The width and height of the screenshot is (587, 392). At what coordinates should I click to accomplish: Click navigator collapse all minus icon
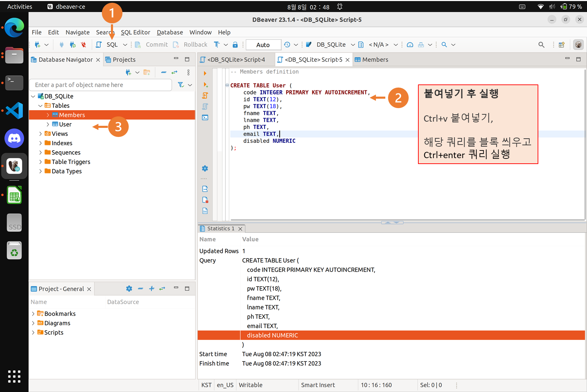163,72
